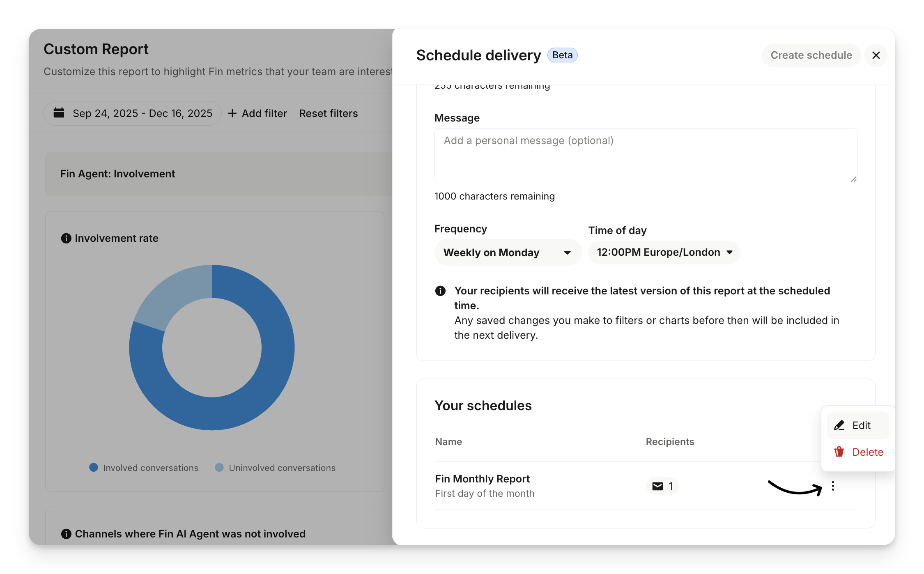Open the Sep 24 - Dec 16 date range picker

pos(142,113)
